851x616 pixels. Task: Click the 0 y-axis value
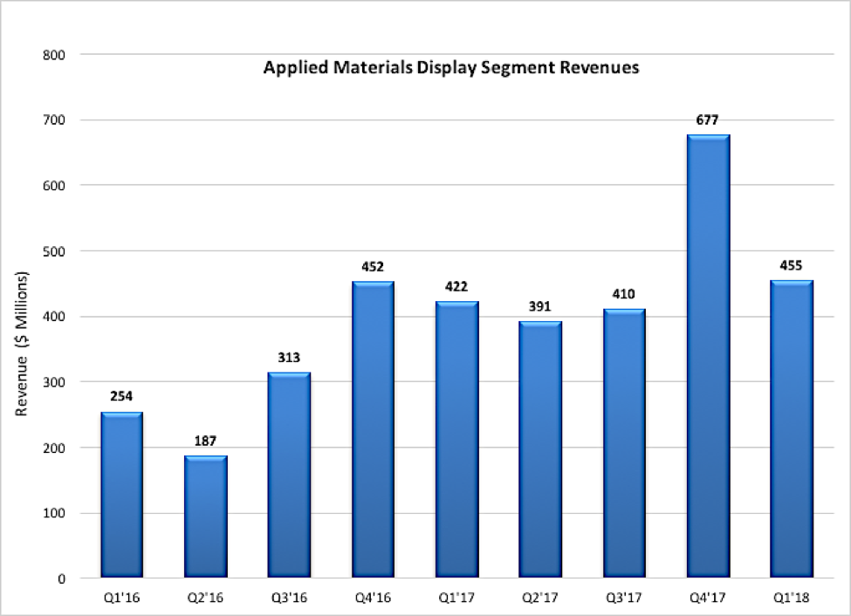pyautogui.click(x=62, y=579)
